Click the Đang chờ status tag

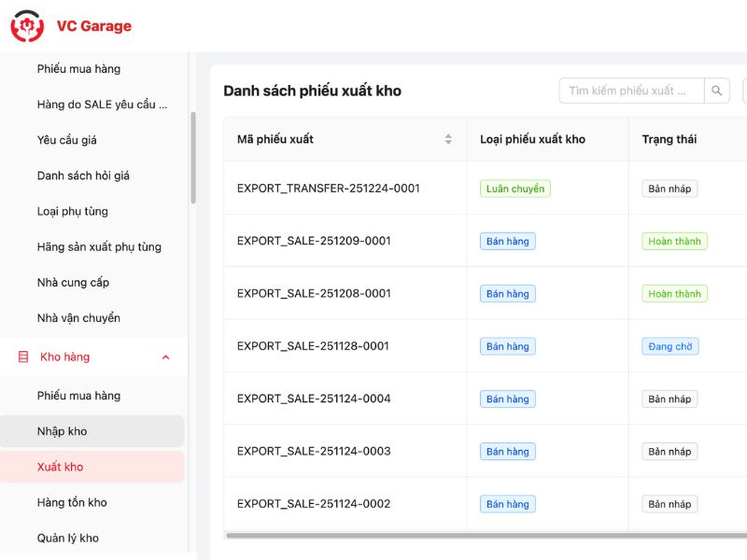(669, 346)
